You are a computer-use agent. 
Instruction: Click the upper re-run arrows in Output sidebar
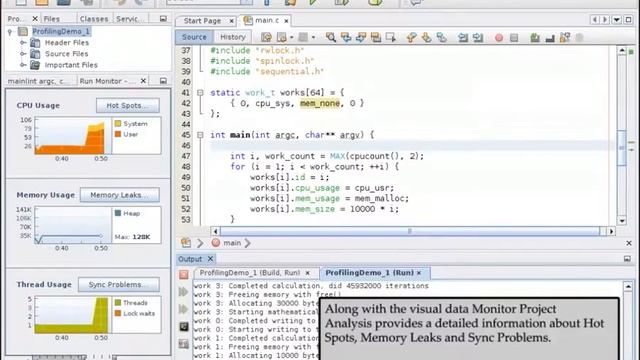(184, 292)
